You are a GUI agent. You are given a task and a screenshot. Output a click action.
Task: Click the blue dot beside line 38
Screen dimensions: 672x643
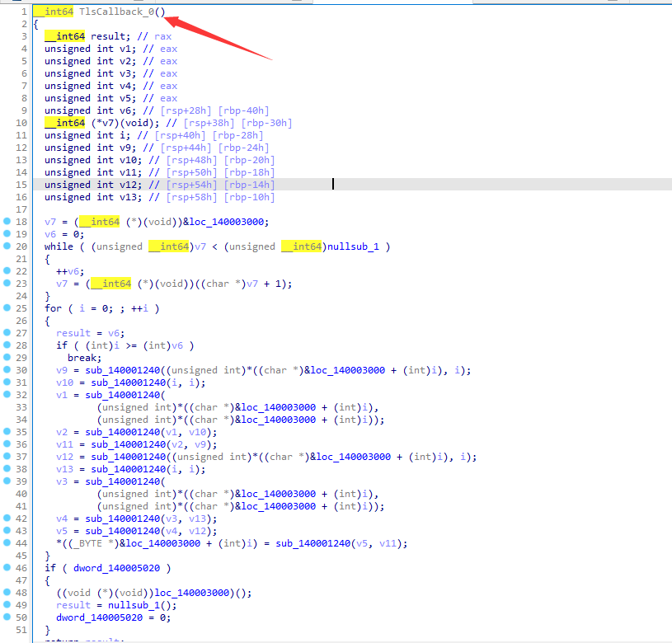tap(7, 468)
